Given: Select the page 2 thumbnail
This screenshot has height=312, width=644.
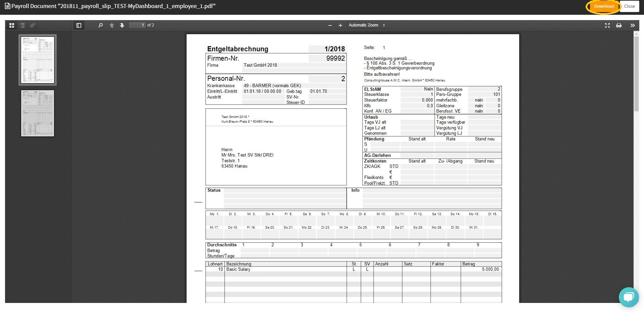Looking at the screenshot, I should coord(38,113).
